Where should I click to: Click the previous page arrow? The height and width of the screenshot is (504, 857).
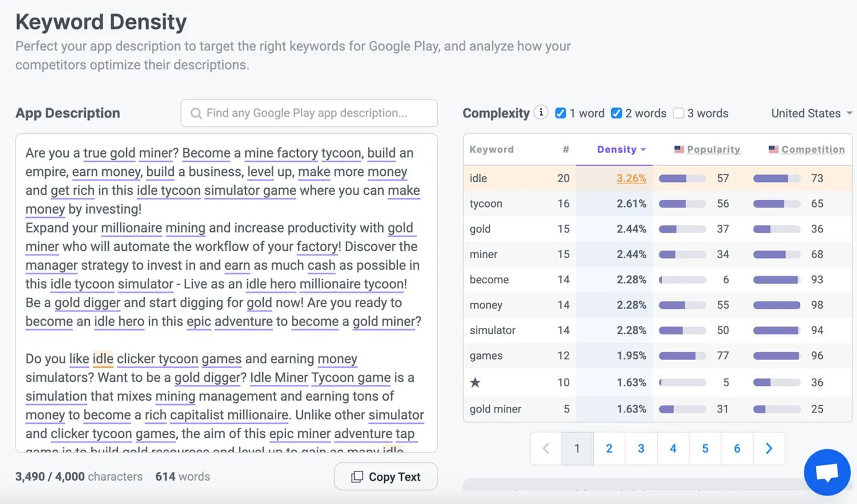click(x=545, y=449)
